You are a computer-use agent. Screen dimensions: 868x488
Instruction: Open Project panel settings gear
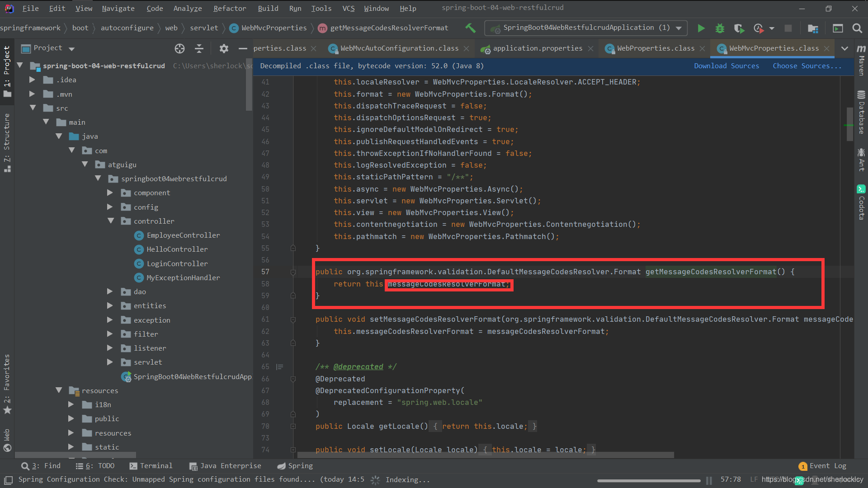click(224, 48)
